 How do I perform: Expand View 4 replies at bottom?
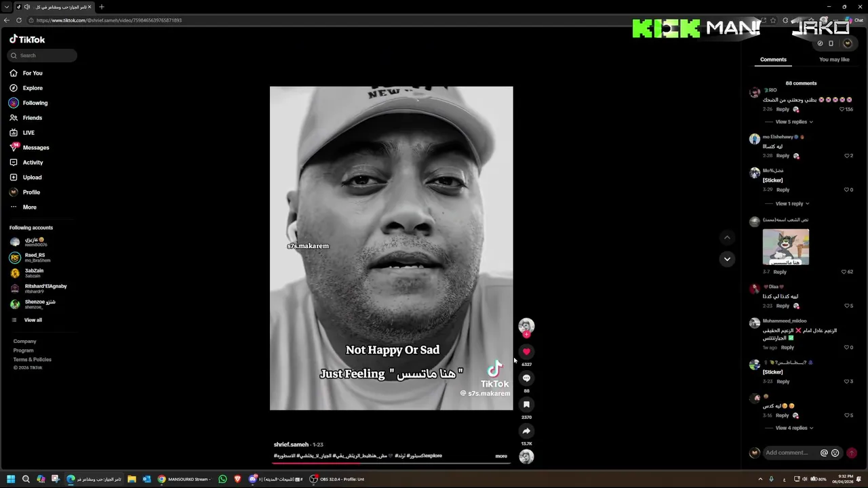click(x=794, y=428)
